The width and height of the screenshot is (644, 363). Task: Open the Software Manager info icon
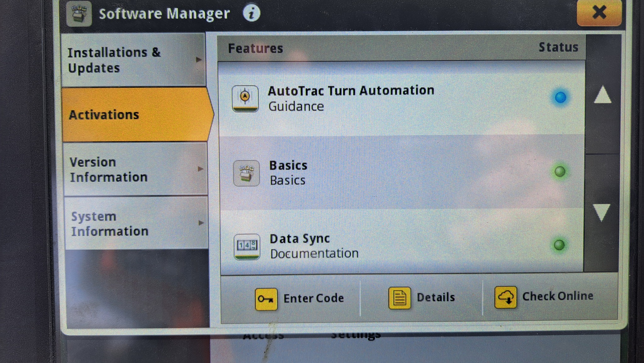[251, 13]
